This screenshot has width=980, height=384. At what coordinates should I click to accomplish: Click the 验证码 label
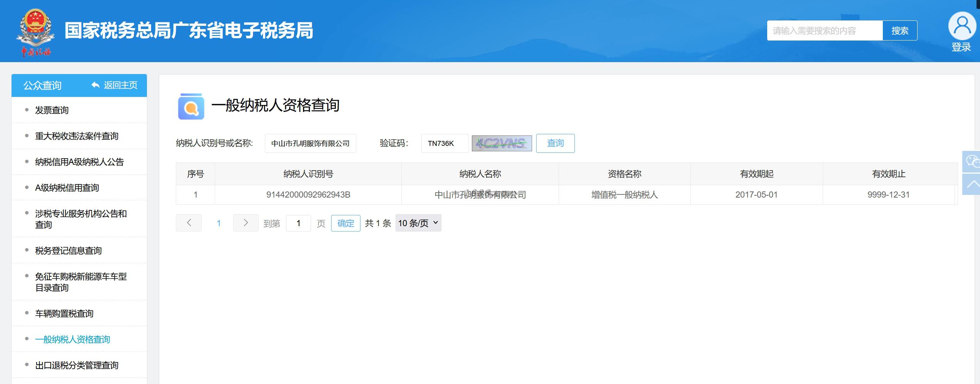click(x=394, y=143)
